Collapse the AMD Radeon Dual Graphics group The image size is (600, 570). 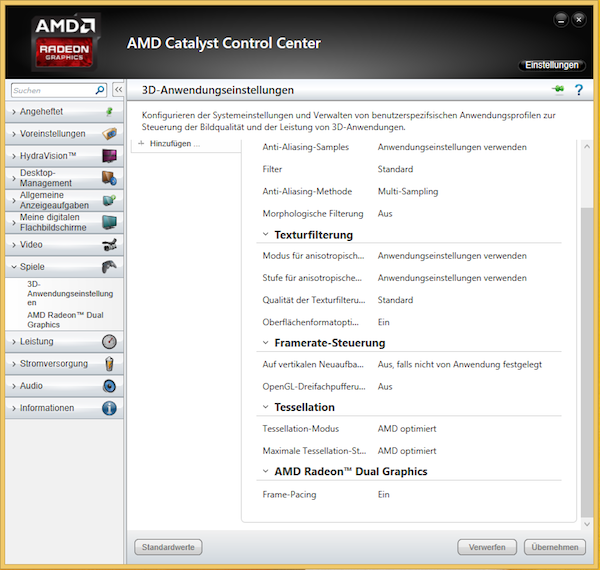click(266, 471)
